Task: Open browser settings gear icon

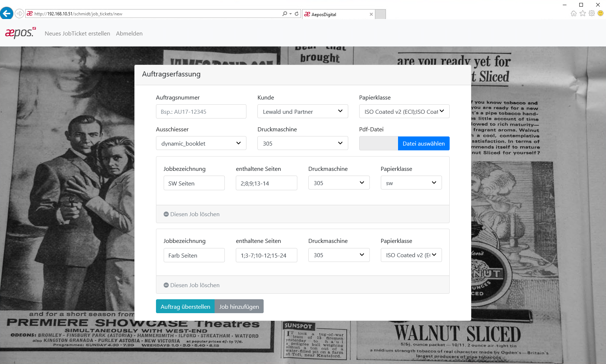Action: pyautogui.click(x=592, y=13)
